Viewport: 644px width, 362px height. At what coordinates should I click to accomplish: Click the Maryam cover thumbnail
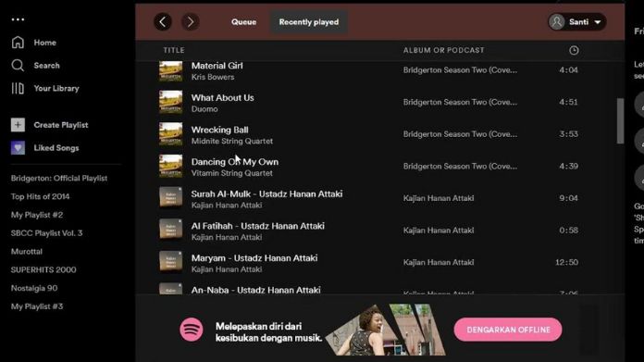pyautogui.click(x=171, y=262)
